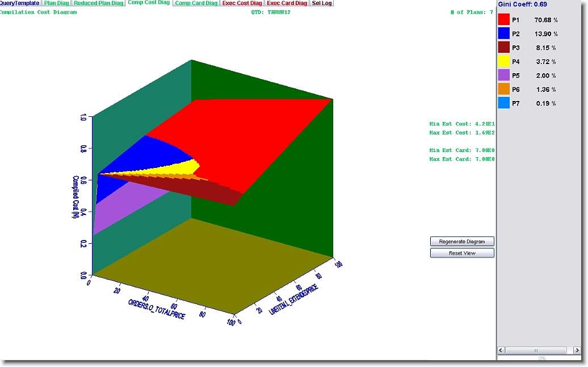
Task: Switch to the Plan Diag tab
Action: pos(57,3)
